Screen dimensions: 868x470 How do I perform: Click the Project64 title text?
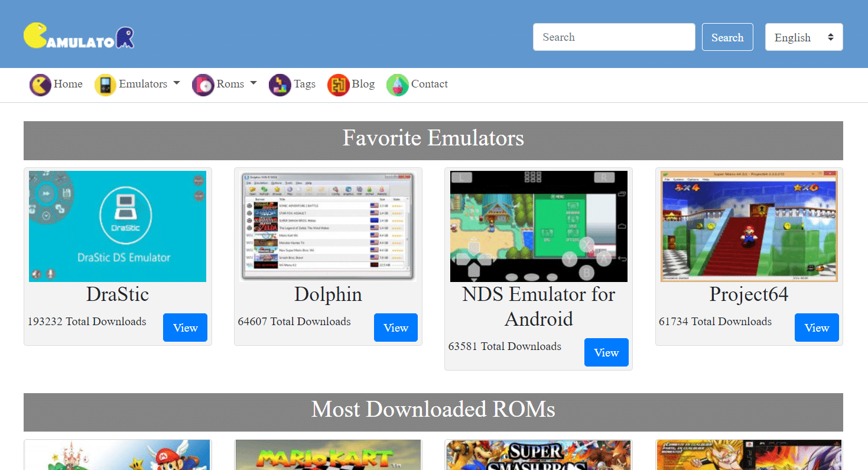tap(749, 294)
